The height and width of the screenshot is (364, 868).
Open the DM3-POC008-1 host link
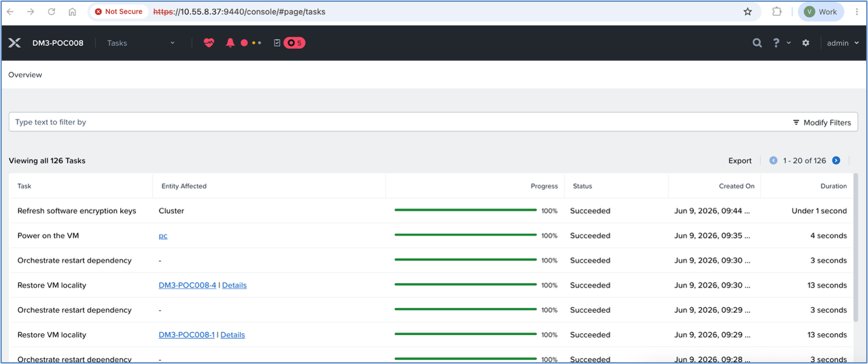click(187, 334)
